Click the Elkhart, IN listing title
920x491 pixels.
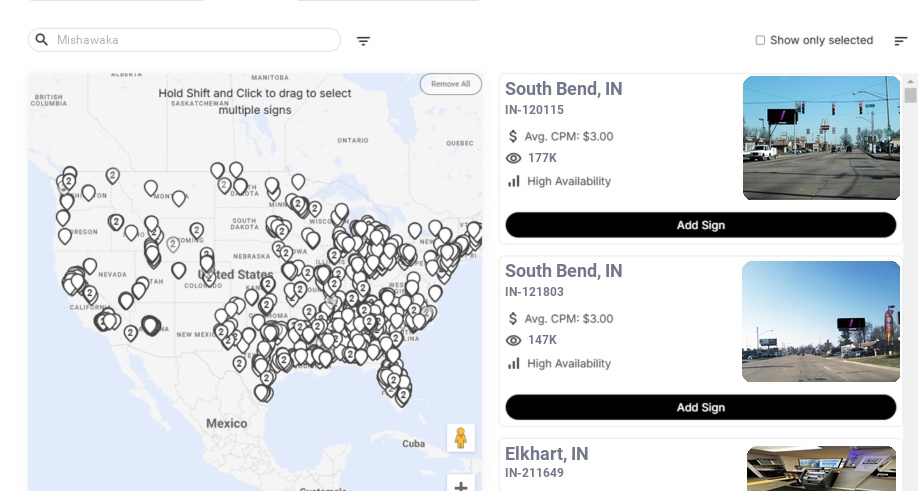(x=546, y=454)
